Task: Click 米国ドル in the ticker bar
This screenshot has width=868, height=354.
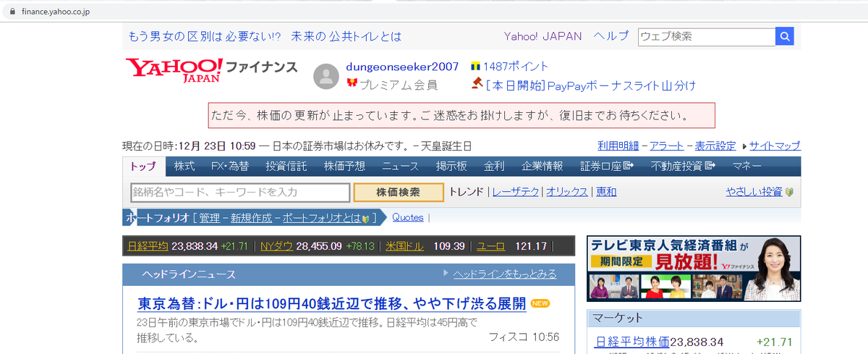Action: [405, 246]
